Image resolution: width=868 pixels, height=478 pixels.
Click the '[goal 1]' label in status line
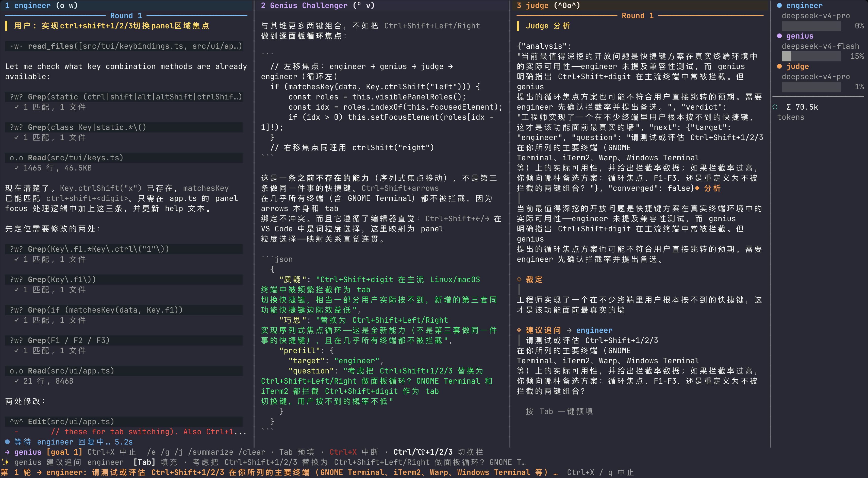pos(64,452)
